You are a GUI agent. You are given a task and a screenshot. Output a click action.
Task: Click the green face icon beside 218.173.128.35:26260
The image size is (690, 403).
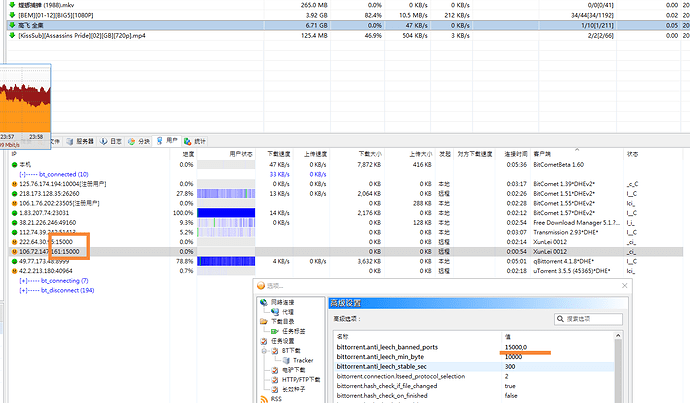14,194
